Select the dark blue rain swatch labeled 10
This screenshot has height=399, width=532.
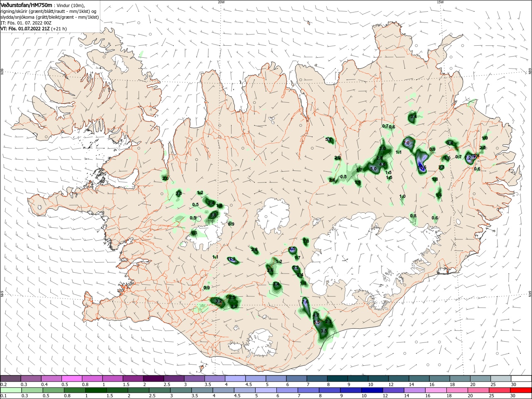(x=371, y=390)
